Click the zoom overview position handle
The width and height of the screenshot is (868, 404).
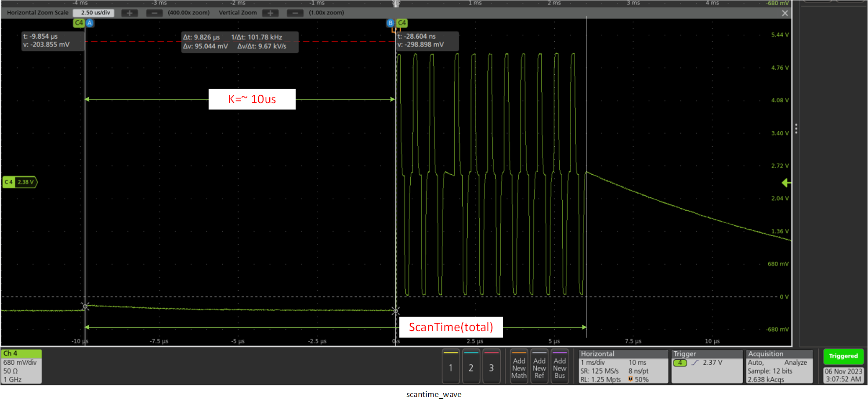click(396, 4)
